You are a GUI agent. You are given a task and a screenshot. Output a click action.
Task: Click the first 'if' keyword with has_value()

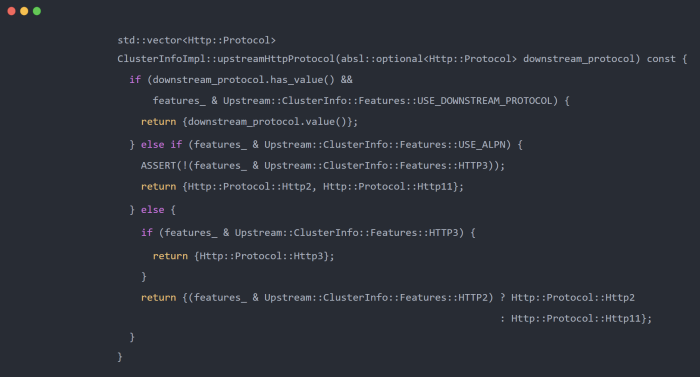(x=135, y=80)
